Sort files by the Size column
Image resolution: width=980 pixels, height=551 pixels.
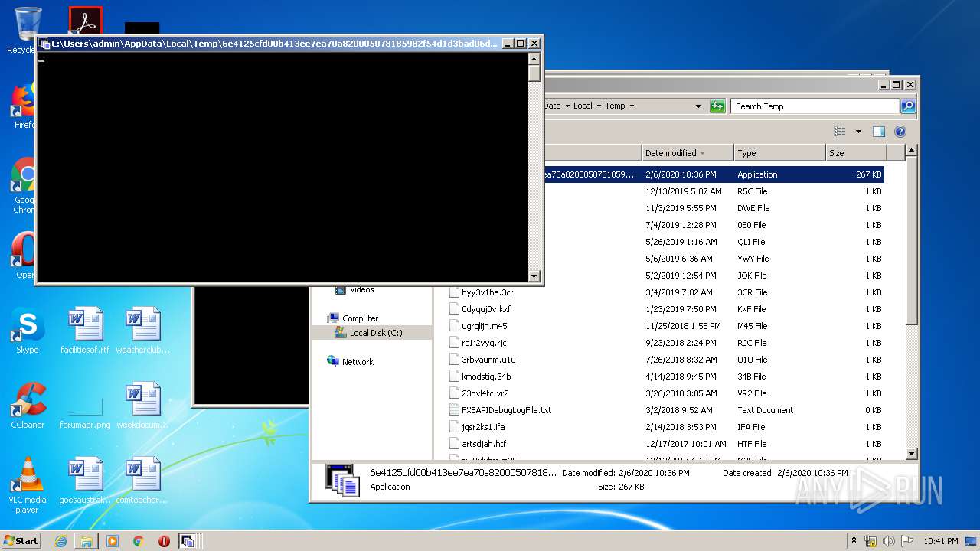click(x=855, y=153)
